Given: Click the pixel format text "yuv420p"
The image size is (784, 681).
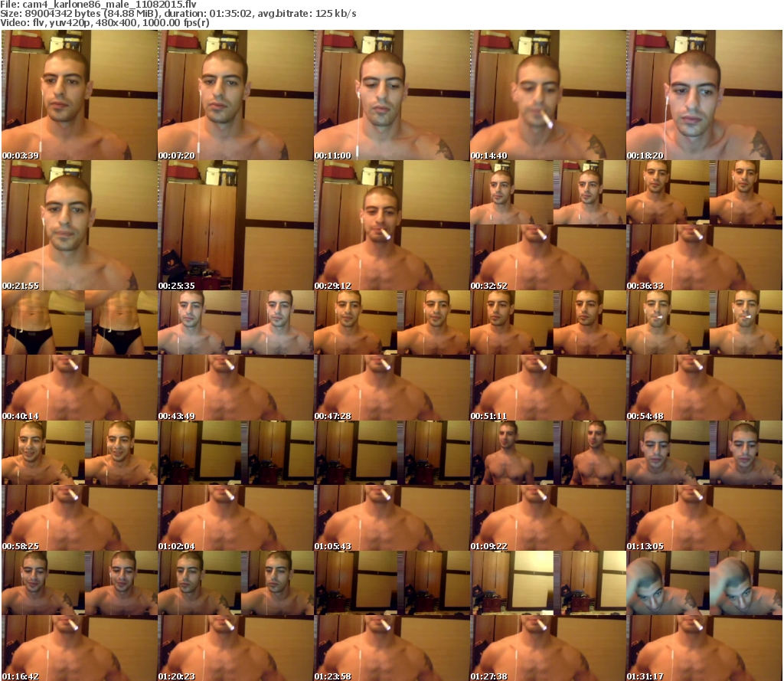Looking at the screenshot, I should point(72,23).
